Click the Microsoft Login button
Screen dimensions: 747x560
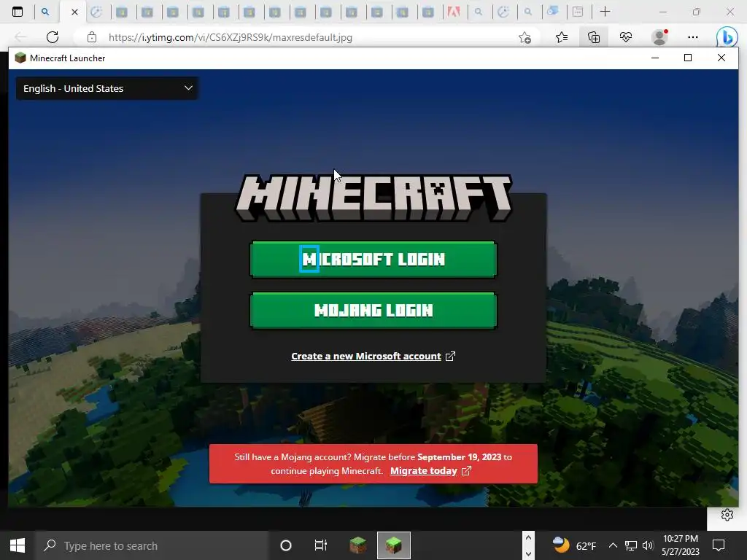point(373,260)
